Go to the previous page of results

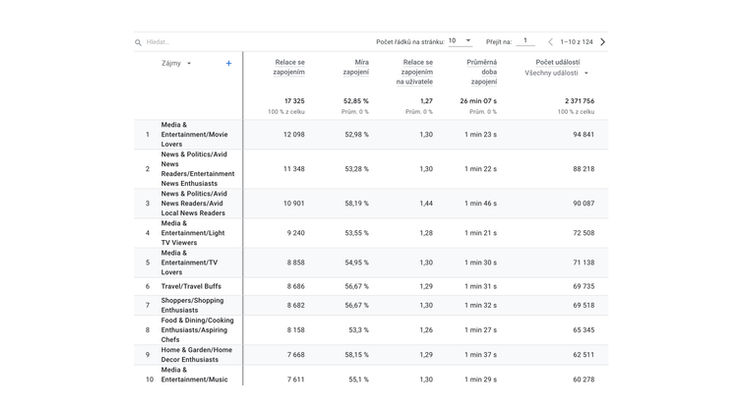(550, 42)
